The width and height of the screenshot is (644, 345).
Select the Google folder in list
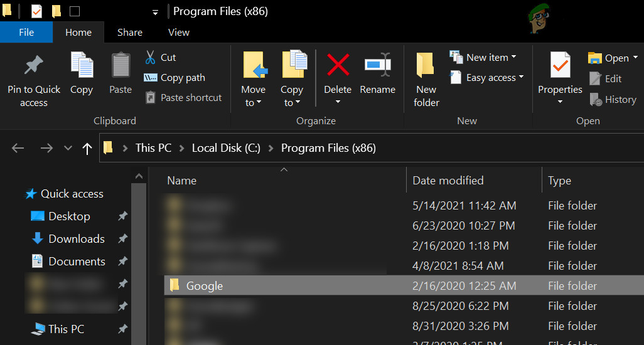click(x=205, y=286)
